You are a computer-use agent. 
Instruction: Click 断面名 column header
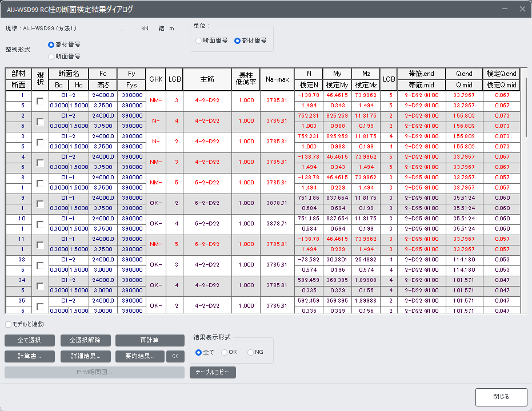click(69, 74)
